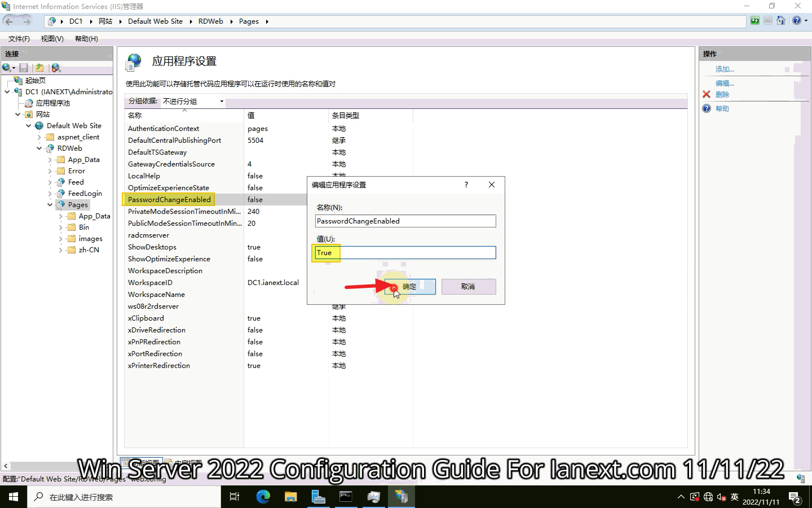Select the Bin folder in tree
812x508 pixels.
pos(84,227)
